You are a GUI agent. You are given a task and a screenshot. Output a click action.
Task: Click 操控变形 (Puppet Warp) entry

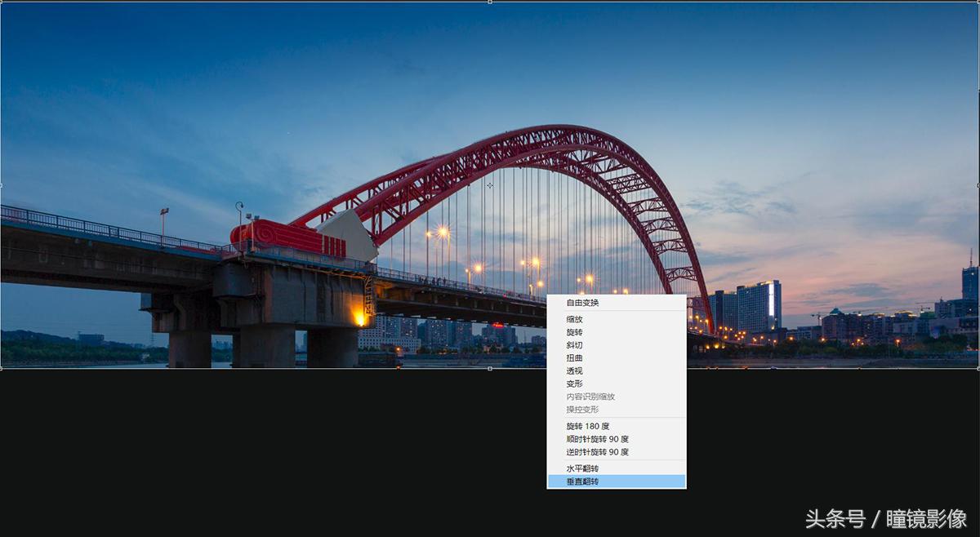click(x=582, y=410)
